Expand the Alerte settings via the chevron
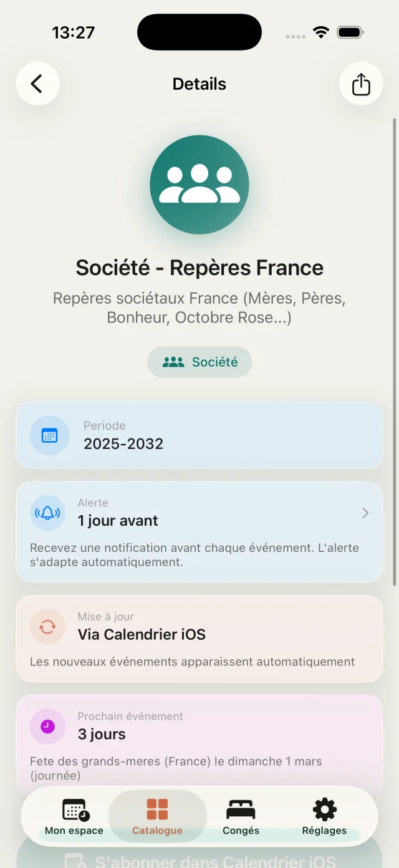This screenshot has width=399, height=868. (365, 513)
